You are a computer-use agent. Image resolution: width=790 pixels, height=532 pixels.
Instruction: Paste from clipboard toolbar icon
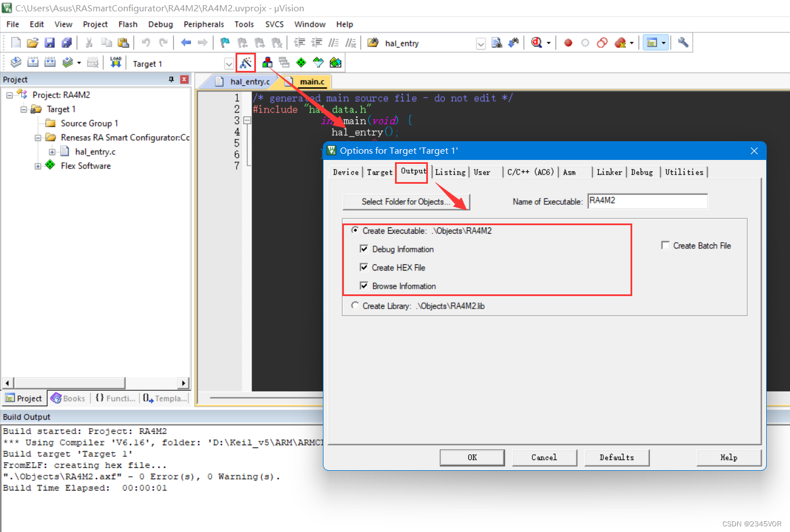pos(123,43)
